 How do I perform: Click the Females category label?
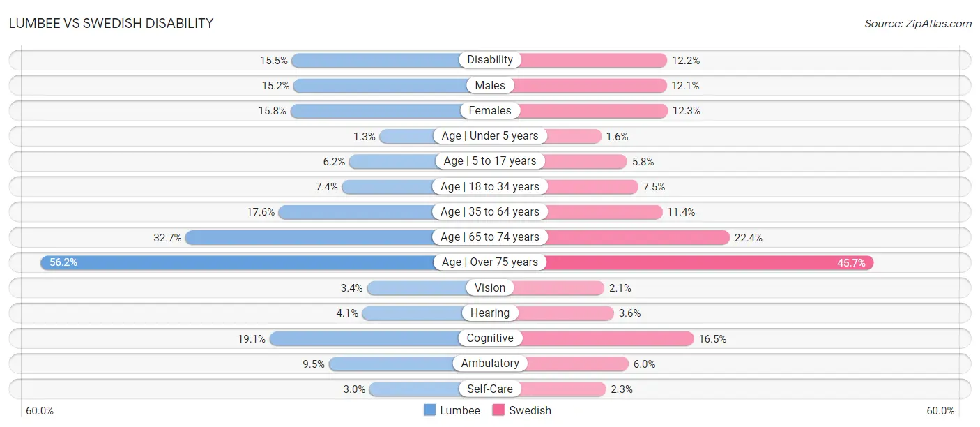click(490, 110)
